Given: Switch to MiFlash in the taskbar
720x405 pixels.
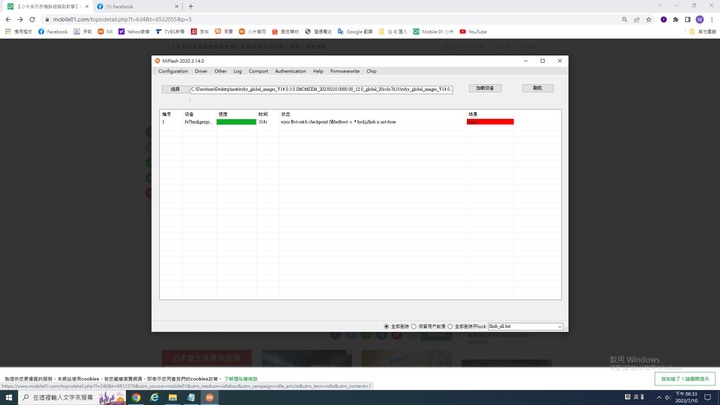Looking at the screenshot, I should pyautogui.click(x=209, y=398).
